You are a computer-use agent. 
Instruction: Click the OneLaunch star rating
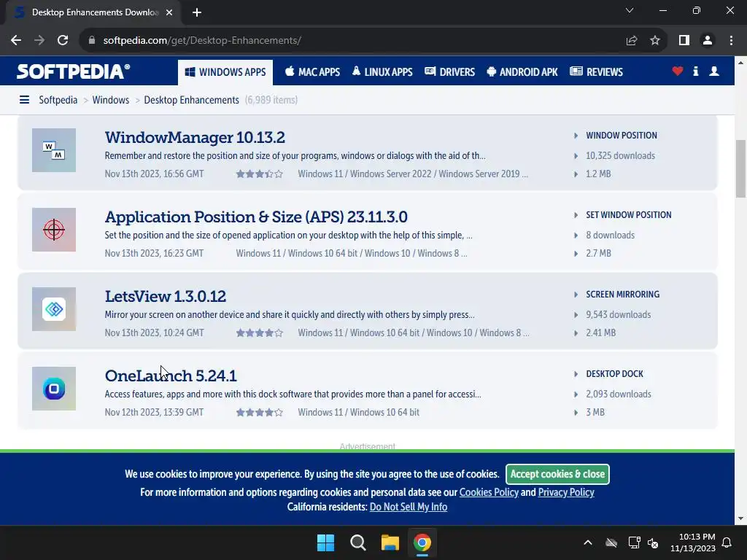260,413
